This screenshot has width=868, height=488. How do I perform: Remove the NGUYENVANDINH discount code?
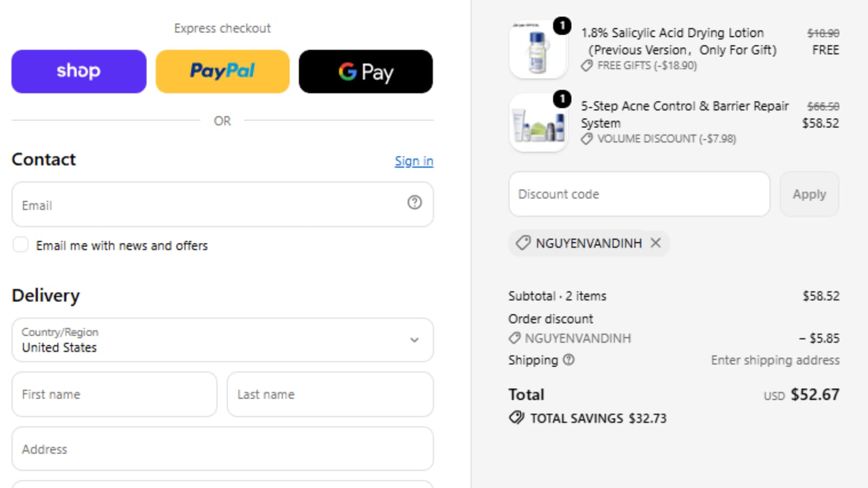tap(655, 243)
